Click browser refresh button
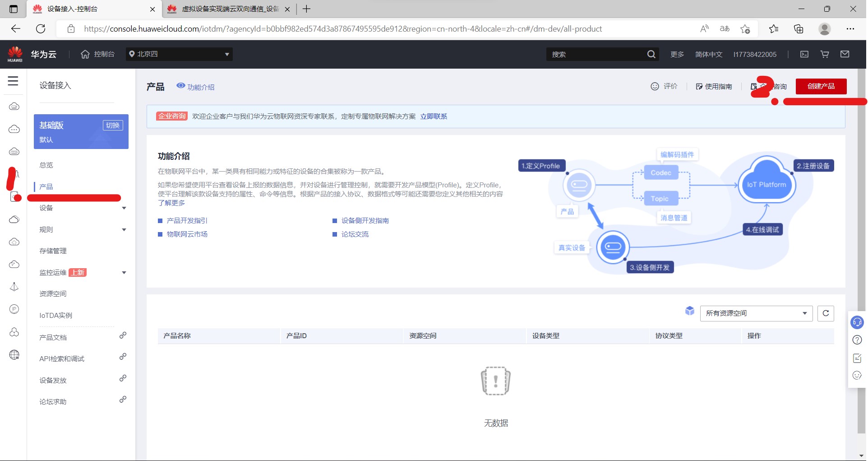The width and height of the screenshot is (868, 461). pyautogui.click(x=41, y=29)
